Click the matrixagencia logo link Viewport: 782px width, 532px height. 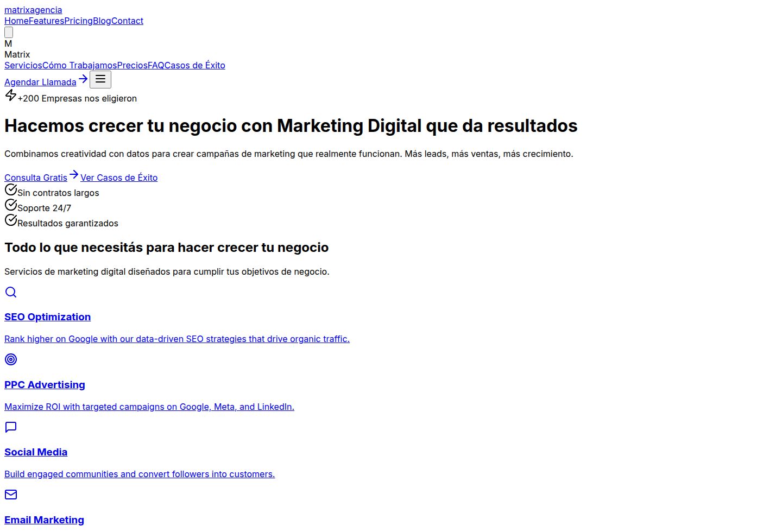point(33,10)
